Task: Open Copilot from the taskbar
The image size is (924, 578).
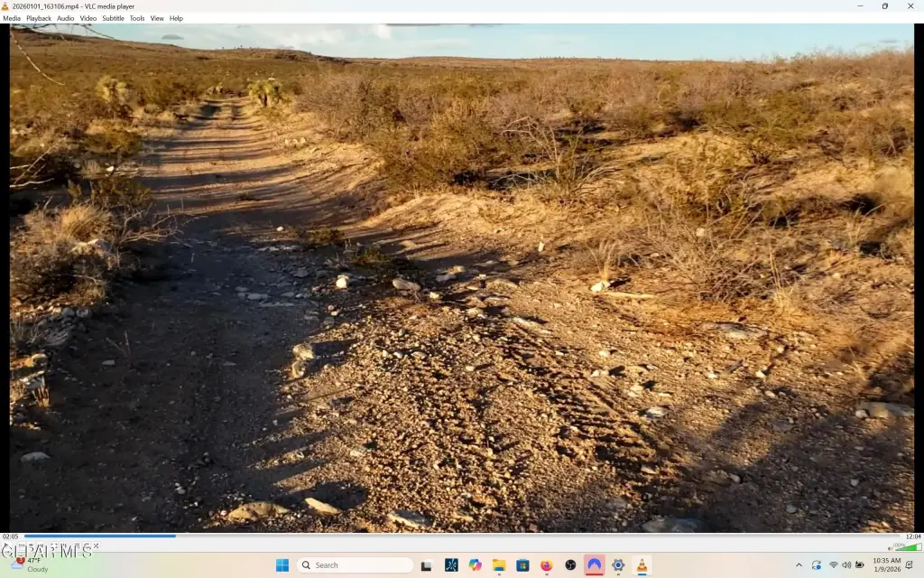Action: click(475, 565)
